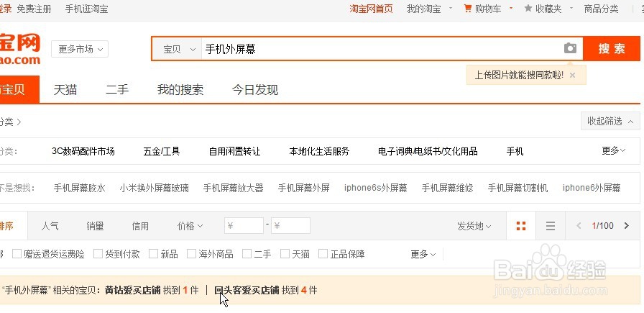Check the 二手 filter checkbox
Screen dimensions: 644x313
pyautogui.click(x=247, y=254)
